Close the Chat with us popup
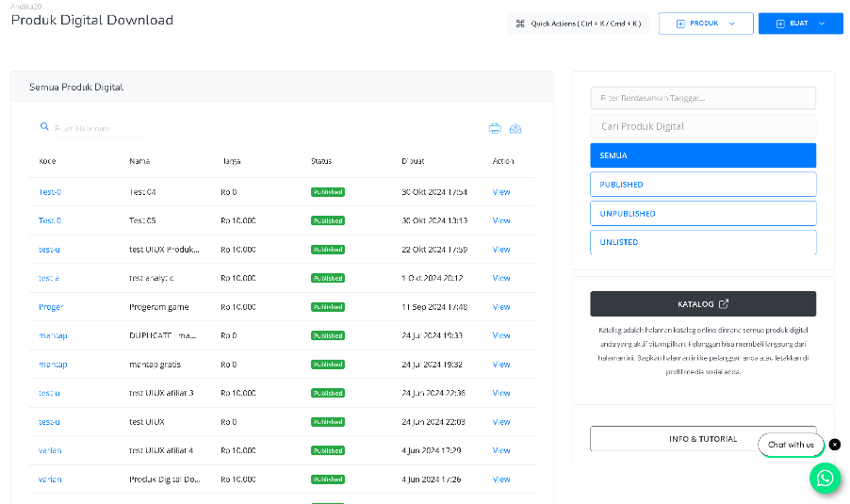The image size is (850, 504). (x=835, y=445)
